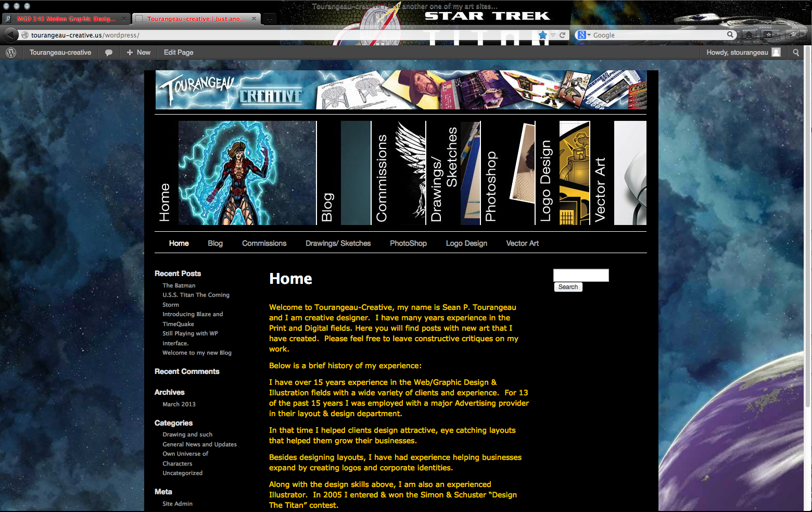The width and height of the screenshot is (812, 512).
Task: Open a new browser tab
Action: pyautogui.click(x=269, y=19)
